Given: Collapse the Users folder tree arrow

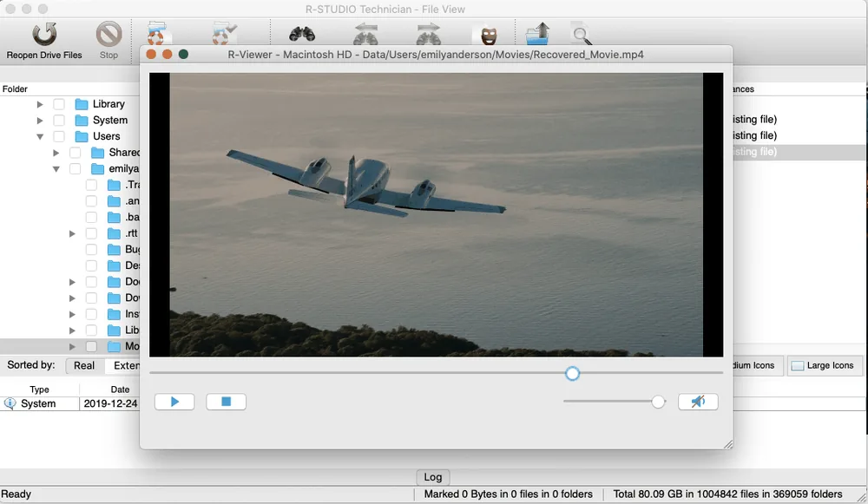Looking at the screenshot, I should (x=40, y=137).
